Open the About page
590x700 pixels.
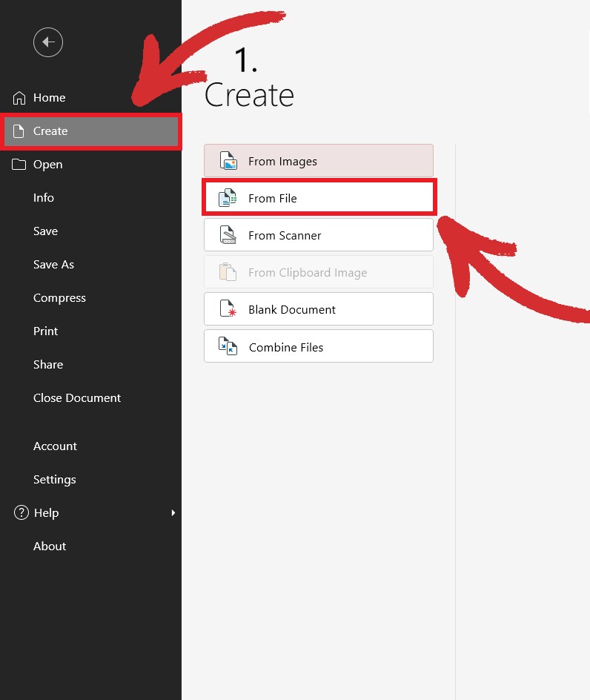[x=50, y=547]
